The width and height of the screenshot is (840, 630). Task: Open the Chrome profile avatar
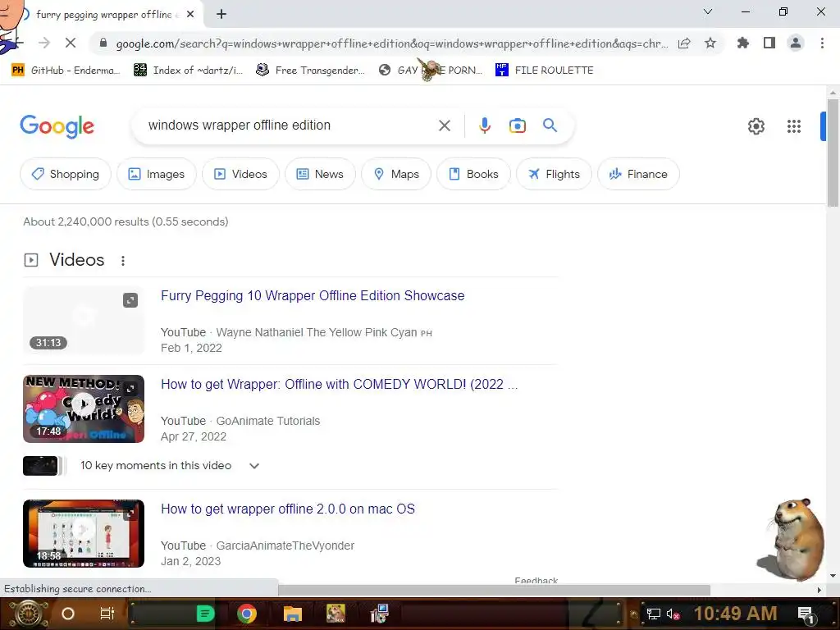tap(796, 43)
